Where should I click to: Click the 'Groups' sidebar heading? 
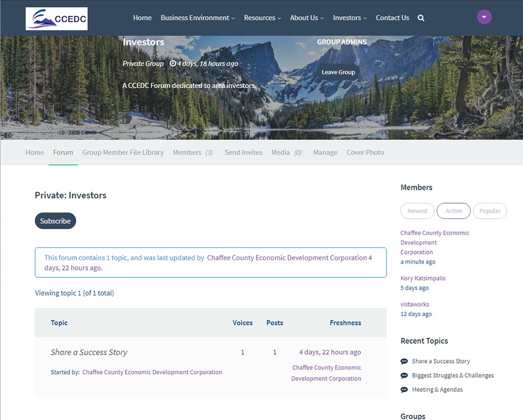[x=413, y=416]
